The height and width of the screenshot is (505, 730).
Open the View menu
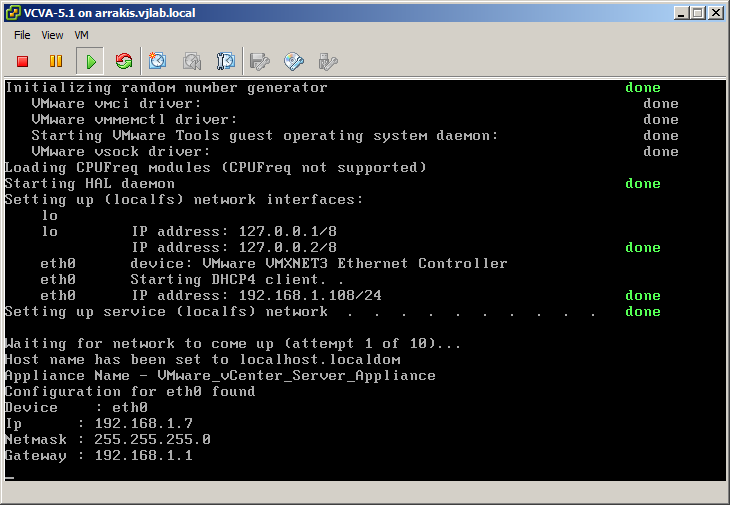pyautogui.click(x=52, y=35)
